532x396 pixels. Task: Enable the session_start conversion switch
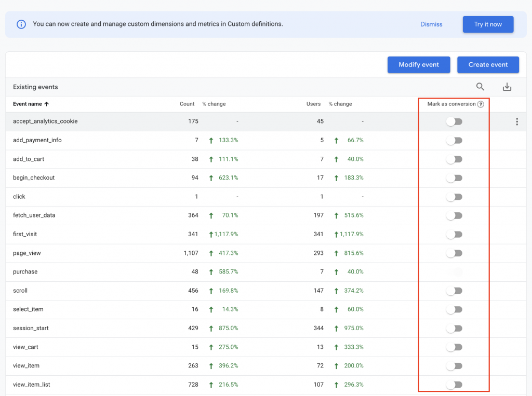pos(454,328)
